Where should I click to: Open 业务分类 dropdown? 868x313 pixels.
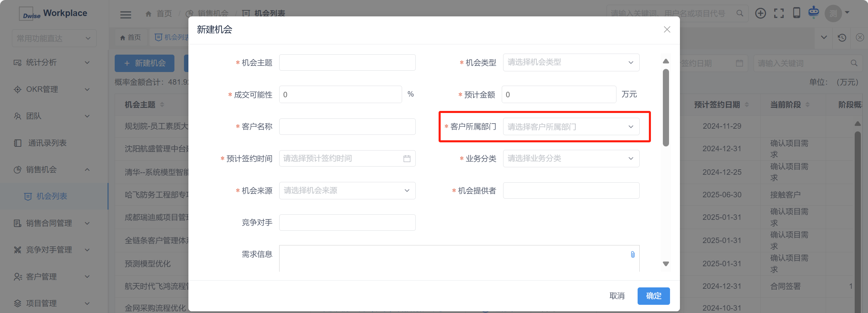pos(571,158)
